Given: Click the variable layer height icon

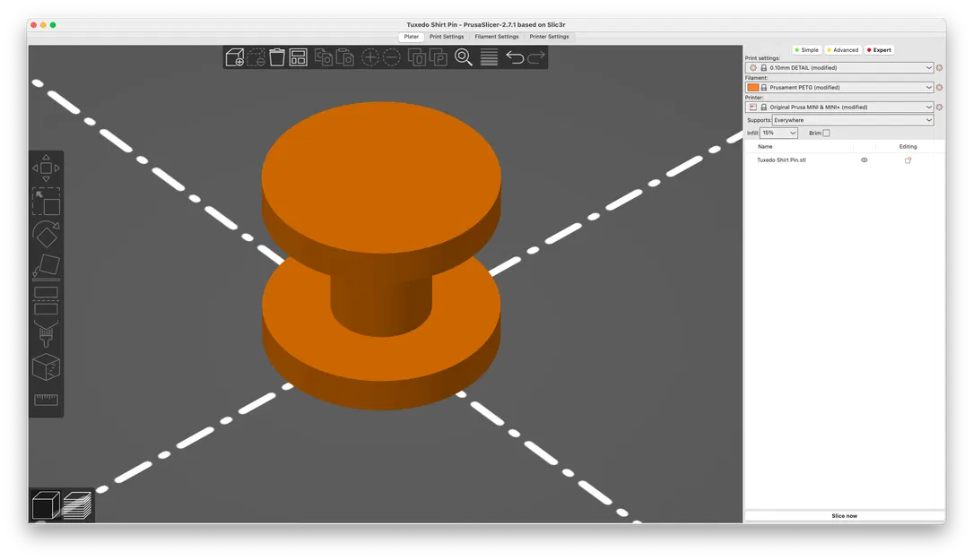Looking at the screenshot, I should pyautogui.click(x=489, y=57).
